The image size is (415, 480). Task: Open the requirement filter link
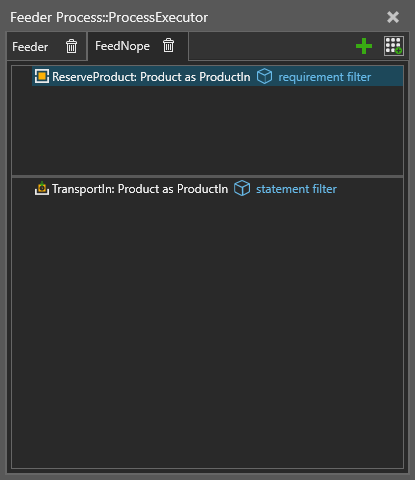tap(324, 77)
